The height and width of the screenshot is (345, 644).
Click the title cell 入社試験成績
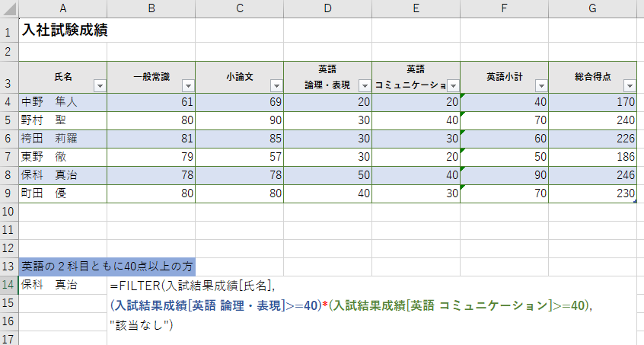65,30
